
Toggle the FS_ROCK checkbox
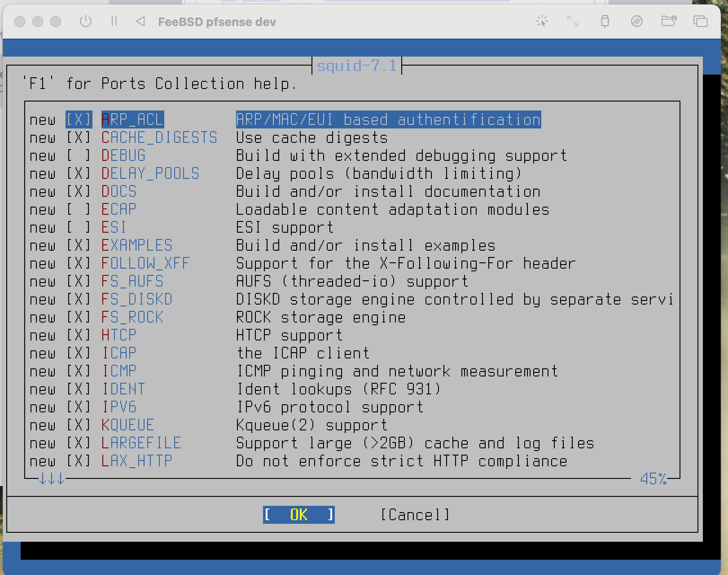tap(79, 318)
